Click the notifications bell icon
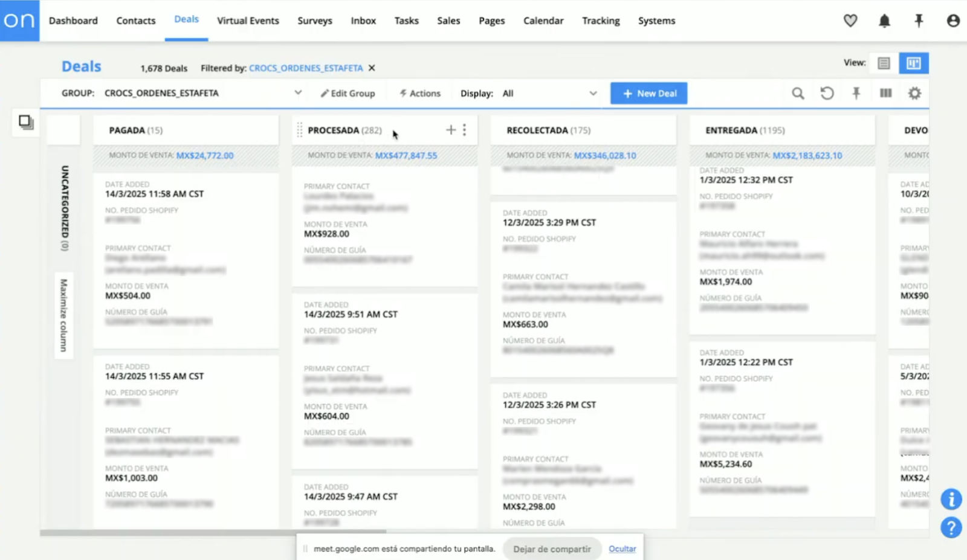The width and height of the screenshot is (967, 560). 884,20
